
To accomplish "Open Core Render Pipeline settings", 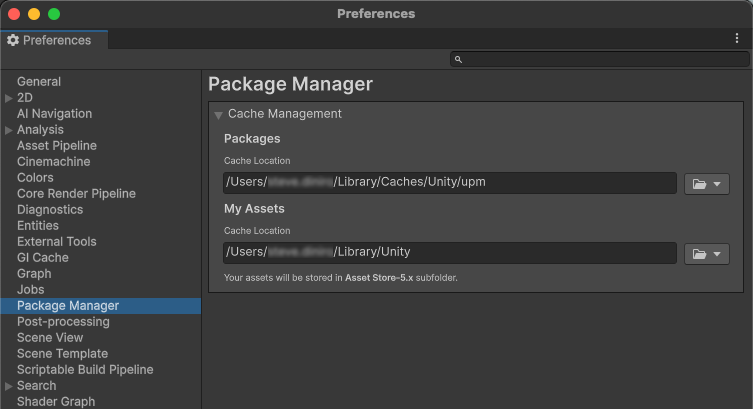I will click(x=76, y=194).
